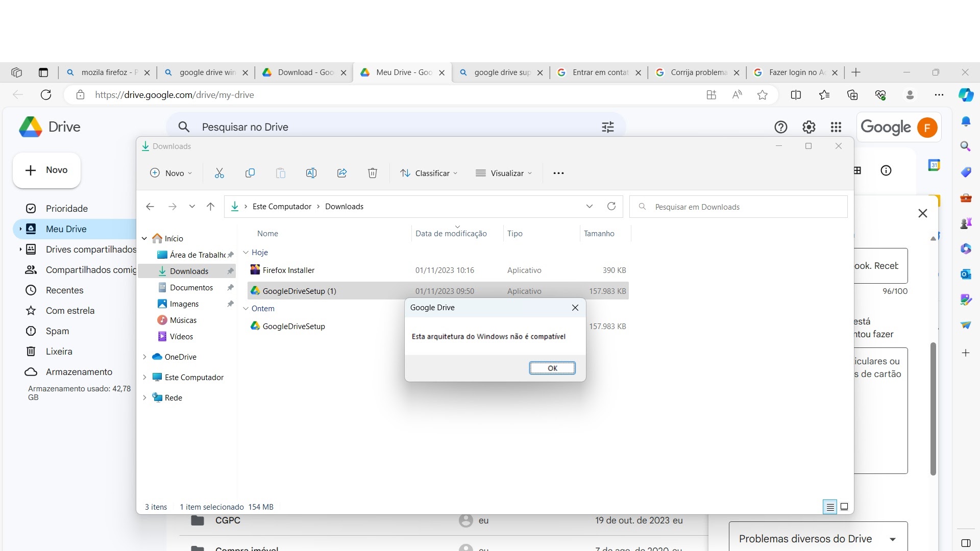Viewport: 980px width, 551px height.
Task: Expand OneDrive in navigation pane
Action: 144,357
